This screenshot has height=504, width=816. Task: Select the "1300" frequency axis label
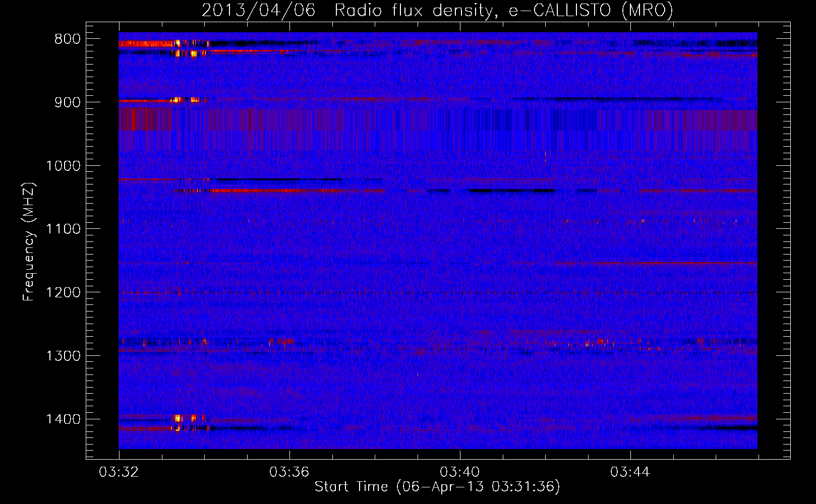click(63, 356)
